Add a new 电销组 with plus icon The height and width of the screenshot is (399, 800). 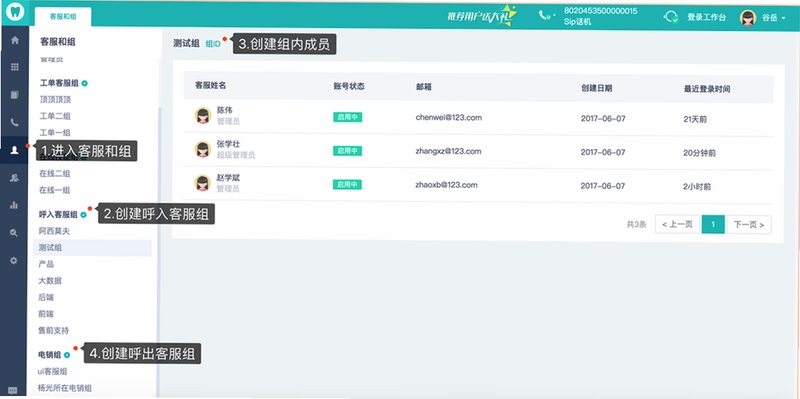pyautogui.click(x=67, y=355)
